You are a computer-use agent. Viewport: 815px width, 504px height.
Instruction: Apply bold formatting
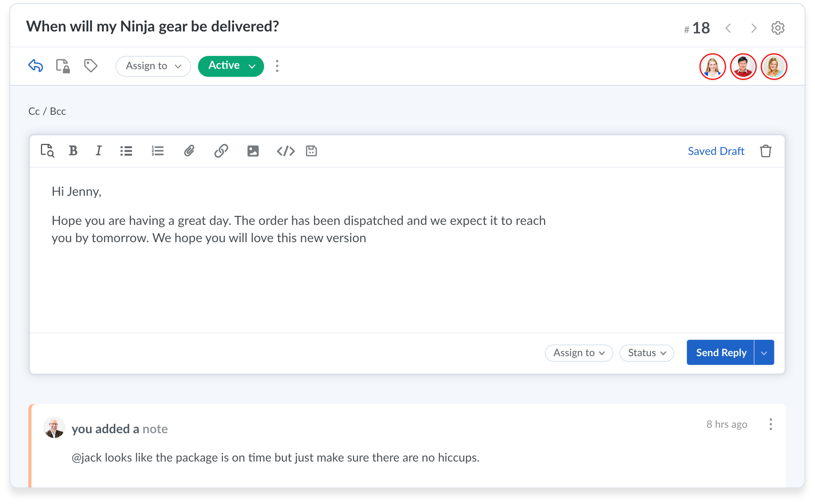pos(73,151)
